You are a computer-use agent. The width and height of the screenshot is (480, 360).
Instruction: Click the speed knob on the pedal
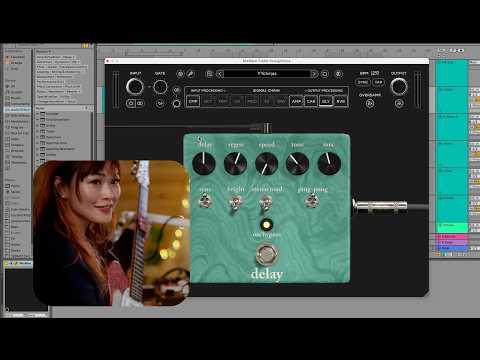click(x=266, y=164)
